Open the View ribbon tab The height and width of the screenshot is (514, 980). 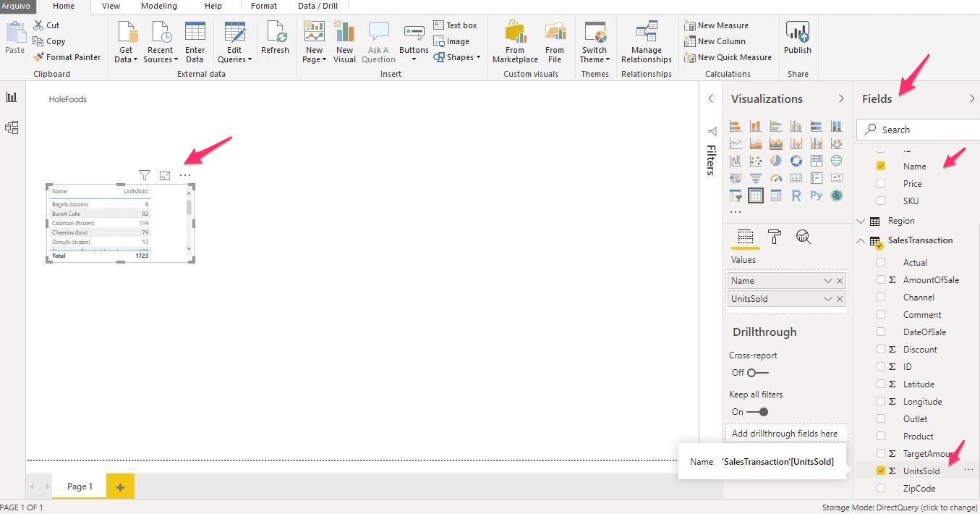(111, 6)
